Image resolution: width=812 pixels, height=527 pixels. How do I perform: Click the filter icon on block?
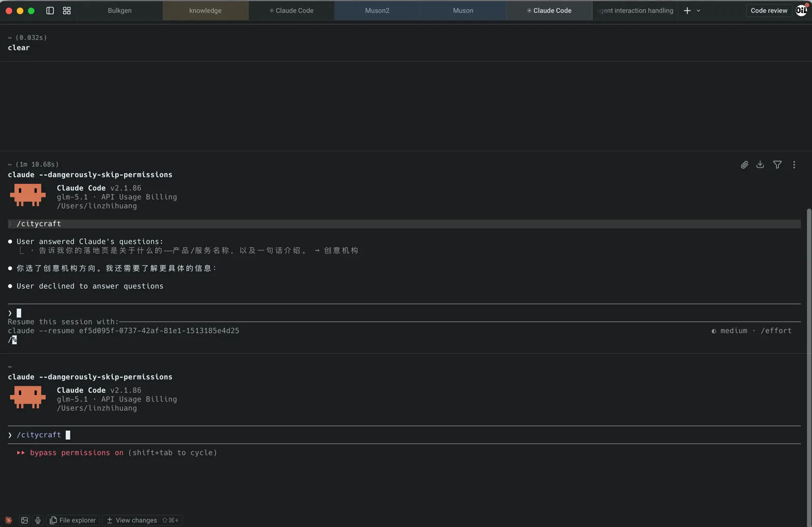pos(777,164)
